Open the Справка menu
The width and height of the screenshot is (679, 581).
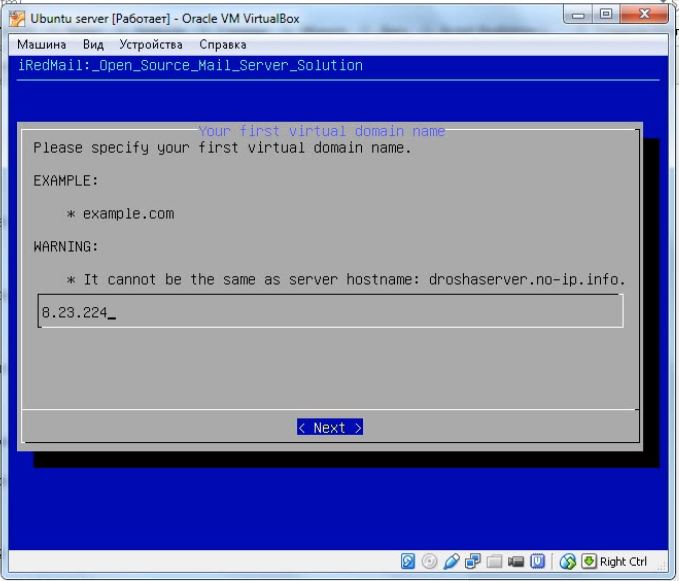pyautogui.click(x=223, y=45)
